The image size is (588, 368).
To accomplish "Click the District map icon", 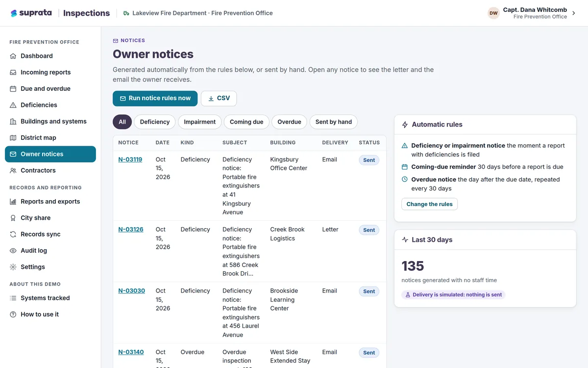I will (13, 138).
